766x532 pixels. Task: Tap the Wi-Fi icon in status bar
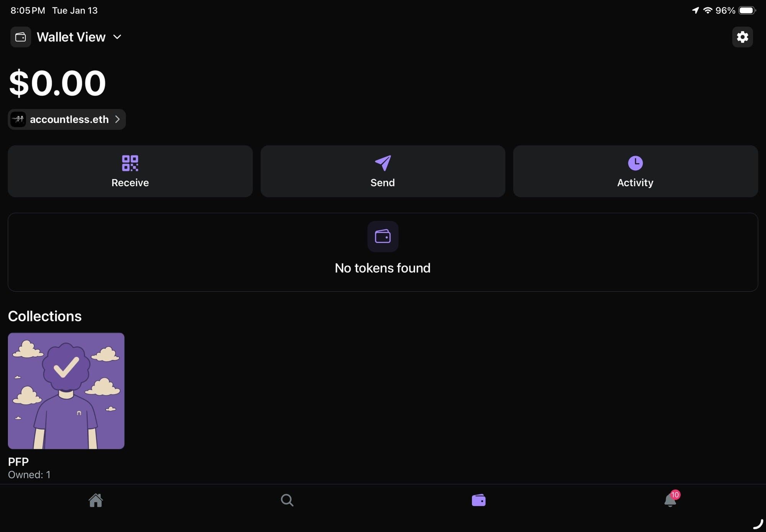tap(707, 10)
